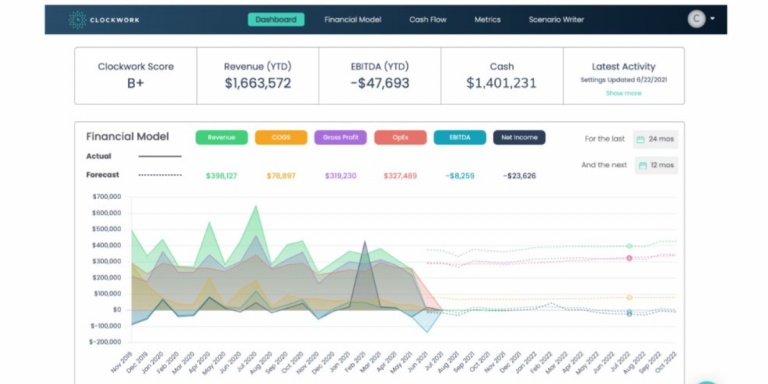Toggle the OpEx series pill

[x=400, y=138]
